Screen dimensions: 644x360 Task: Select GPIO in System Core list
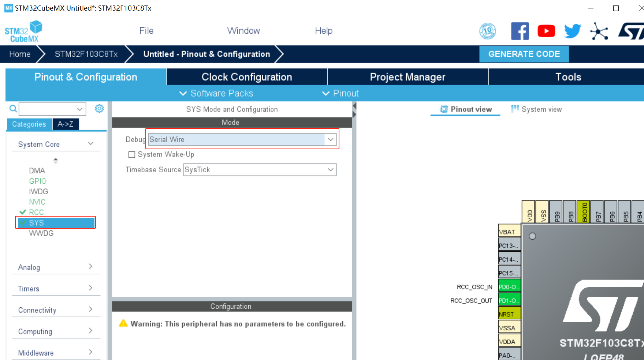pyautogui.click(x=38, y=181)
